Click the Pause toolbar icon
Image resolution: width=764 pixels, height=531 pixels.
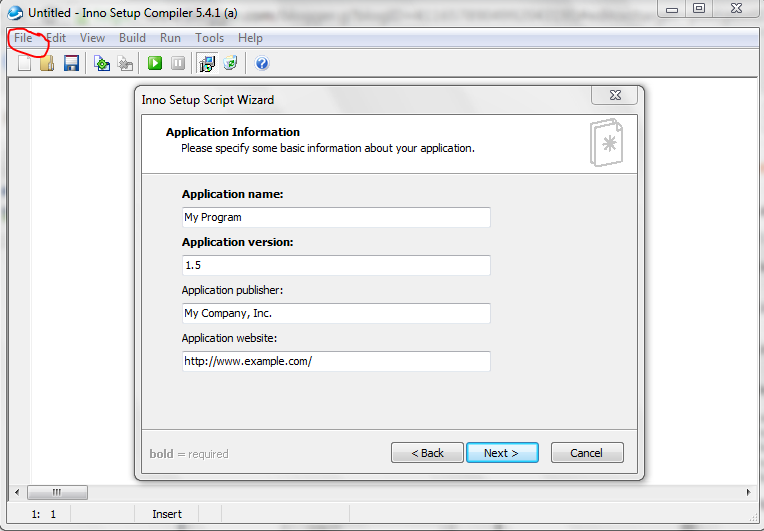(x=178, y=63)
